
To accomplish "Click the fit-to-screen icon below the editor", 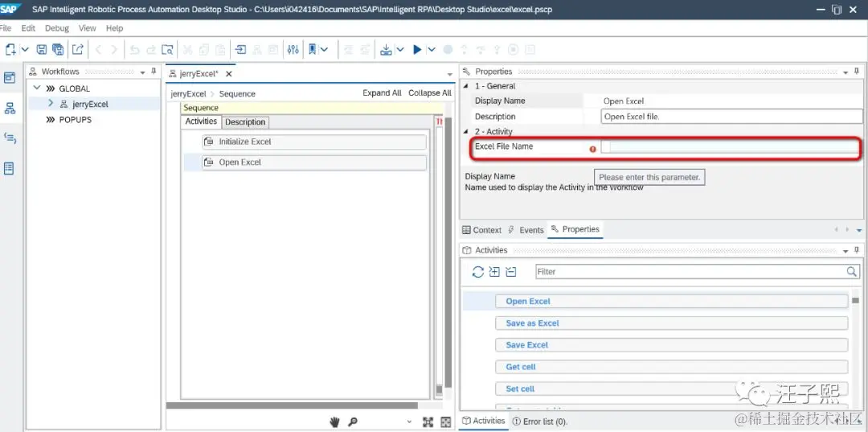I will click(428, 422).
